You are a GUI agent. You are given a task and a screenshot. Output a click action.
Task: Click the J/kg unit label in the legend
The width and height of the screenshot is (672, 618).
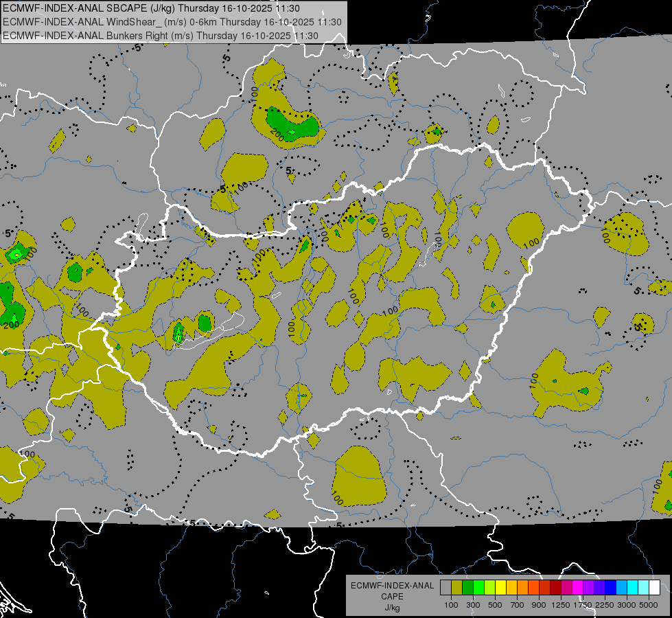pyautogui.click(x=392, y=608)
